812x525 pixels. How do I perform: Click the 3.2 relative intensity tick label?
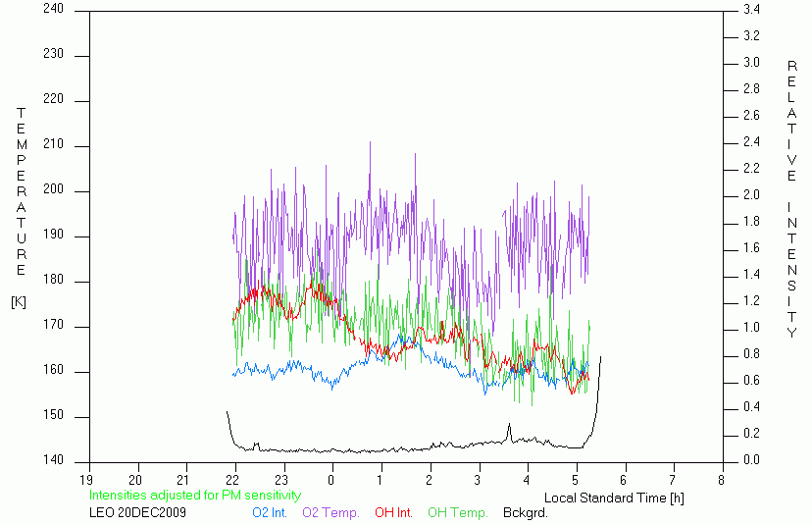[751, 35]
